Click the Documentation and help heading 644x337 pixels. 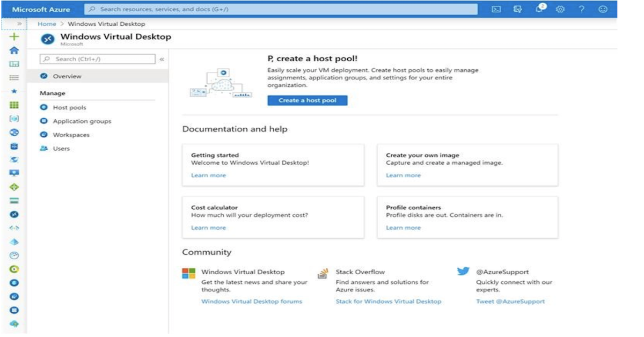235,129
